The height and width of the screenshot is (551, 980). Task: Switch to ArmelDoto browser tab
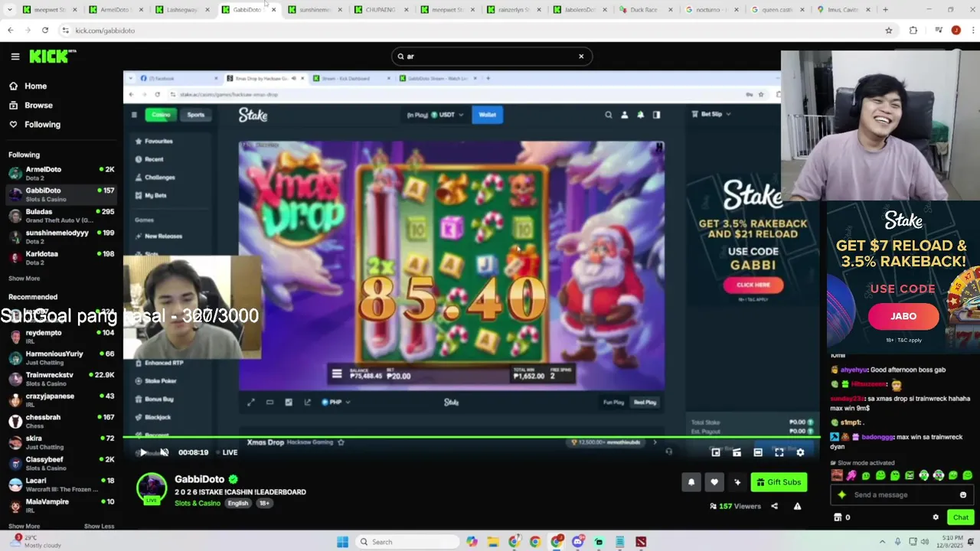[115, 10]
